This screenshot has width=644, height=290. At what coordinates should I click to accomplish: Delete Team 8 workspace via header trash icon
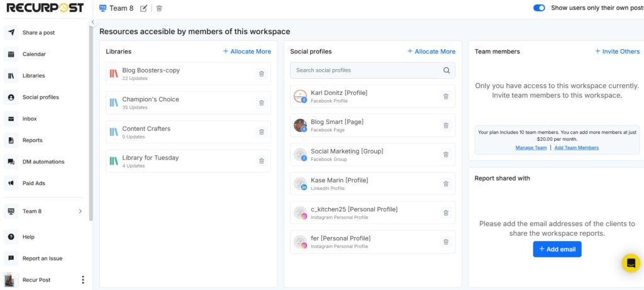pos(159,8)
